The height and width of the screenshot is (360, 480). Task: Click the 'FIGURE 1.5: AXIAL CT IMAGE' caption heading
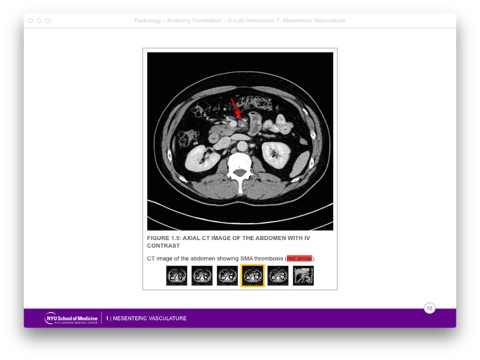228,242
